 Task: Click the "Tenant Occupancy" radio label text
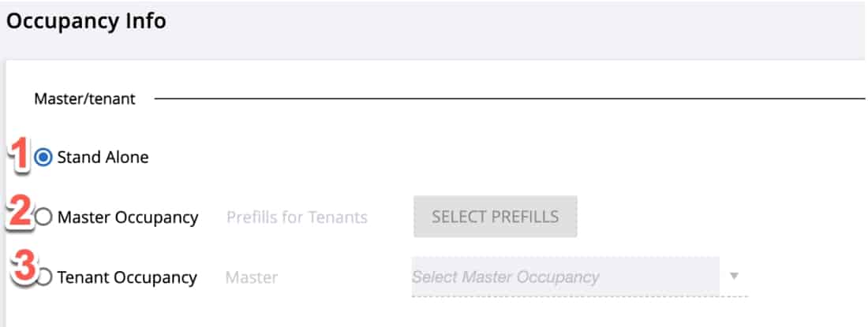(127, 277)
